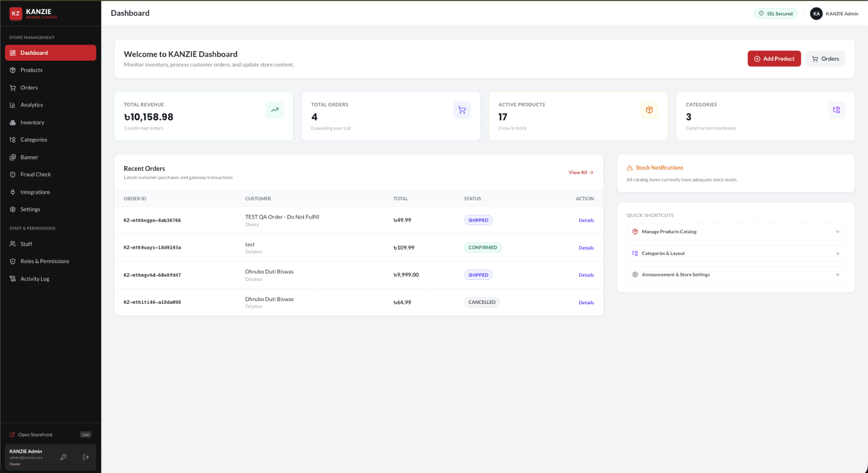Click the Stock Notifications warning icon
868x473 pixels.
coord(630,168)
